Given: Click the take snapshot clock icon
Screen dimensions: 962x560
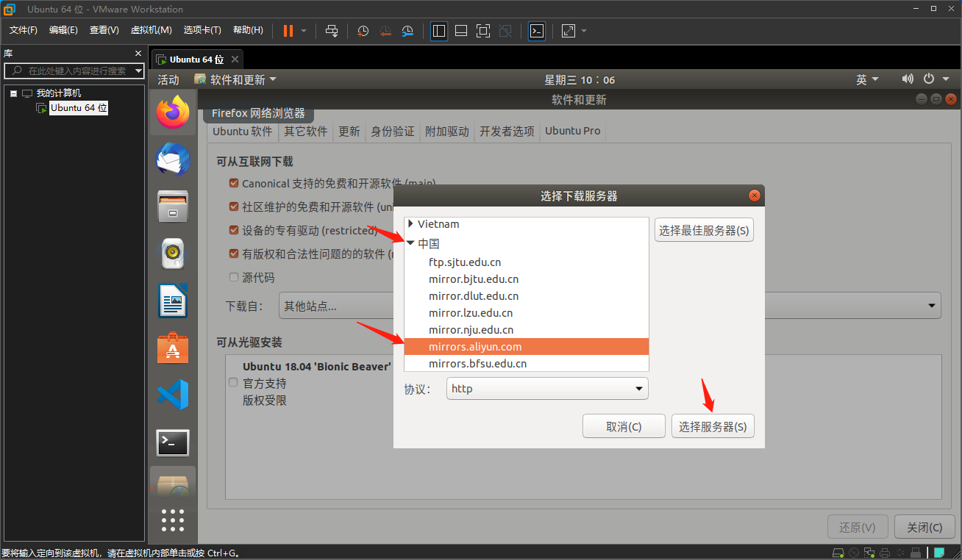Looking at the screenshot, I should coord(363,31).
